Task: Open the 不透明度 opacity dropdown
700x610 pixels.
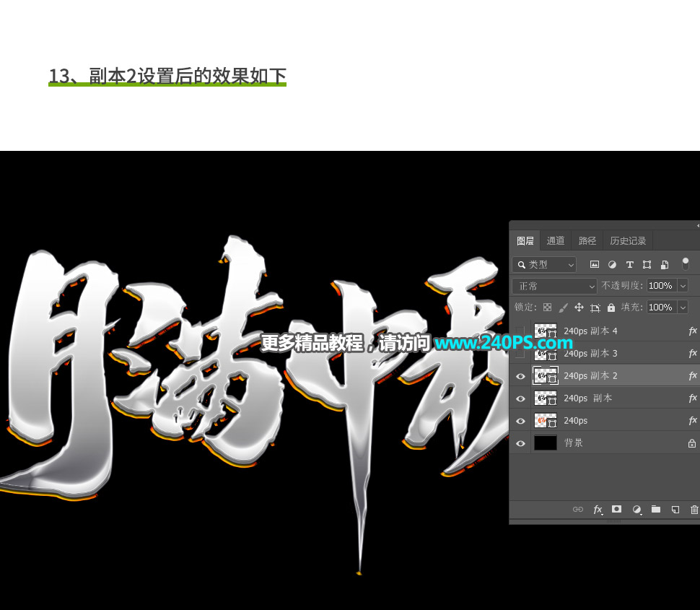Action: pyautogui.click(x=682, y=285)
